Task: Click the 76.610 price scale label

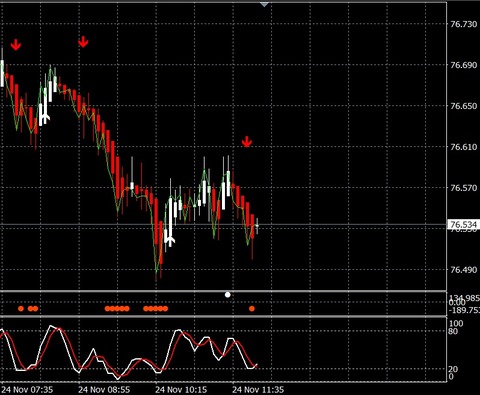Action: pyautogui.click(x=463, y=147)
